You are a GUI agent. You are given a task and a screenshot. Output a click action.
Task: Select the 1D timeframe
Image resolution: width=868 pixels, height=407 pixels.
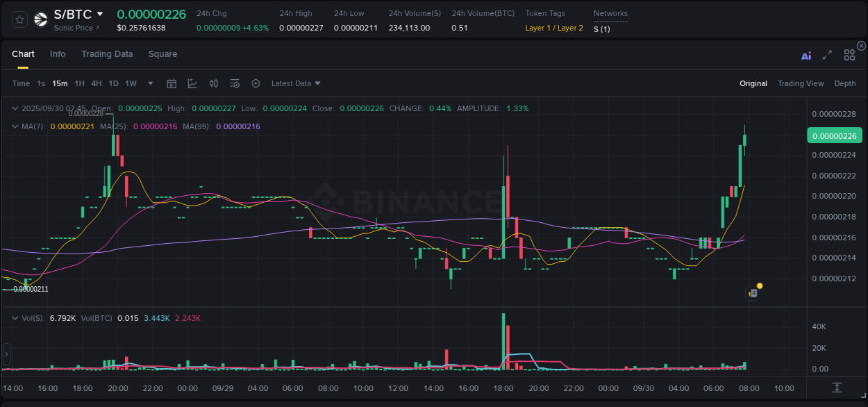pyautogui.click(x=113, y=83)
